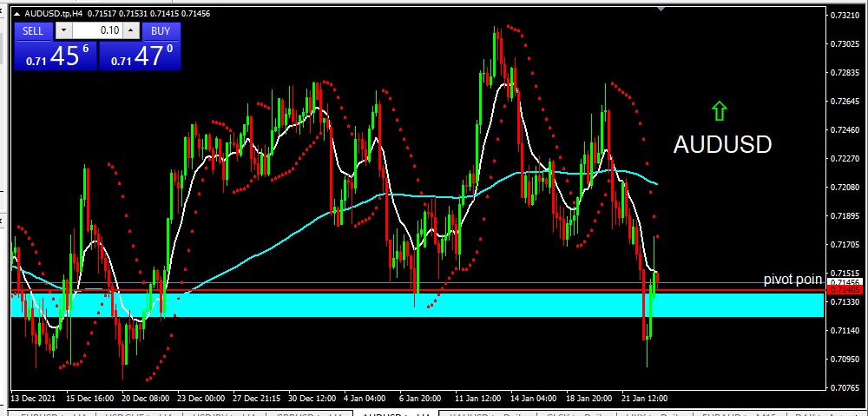Decrease the lot volume with the down arrow
This screenshot has height=416, width=868.
pyautogui.click(x=63, y=31)
